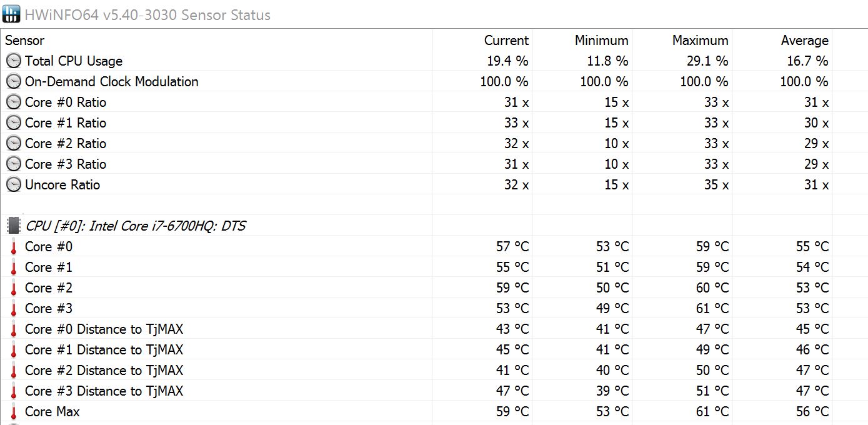Click thermometer icon for Core #2 Distance to TjMAX
Viewport: 868px width, 425px height.
[x=13, y=370]
